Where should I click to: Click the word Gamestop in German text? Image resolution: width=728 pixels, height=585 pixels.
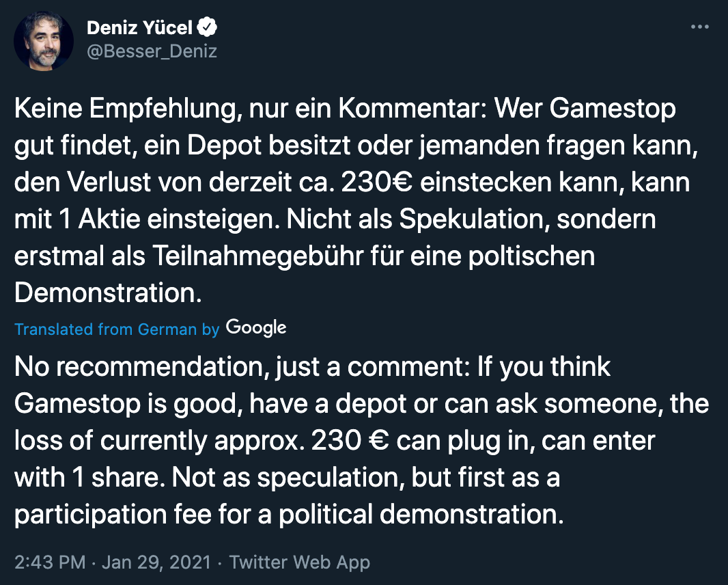tap(613, 109)
